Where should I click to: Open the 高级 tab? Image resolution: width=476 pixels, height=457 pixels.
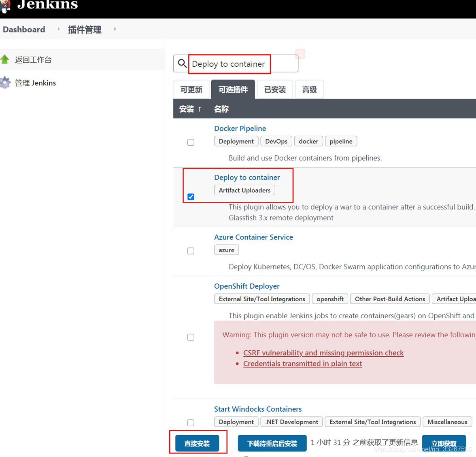309,89
